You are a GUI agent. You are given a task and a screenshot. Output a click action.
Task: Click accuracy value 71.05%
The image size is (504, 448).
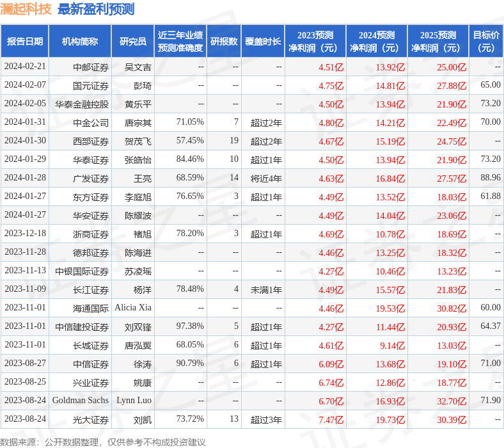tap(190, 122)
